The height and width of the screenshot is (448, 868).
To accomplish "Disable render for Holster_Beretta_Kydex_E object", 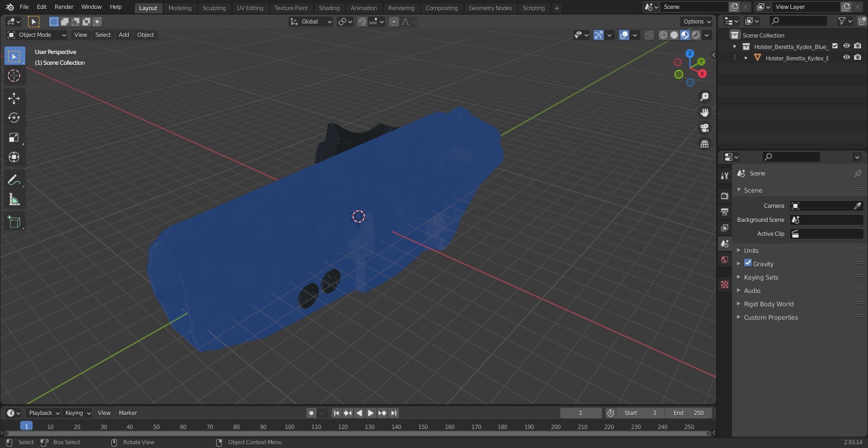I will (x=858, y=57).
